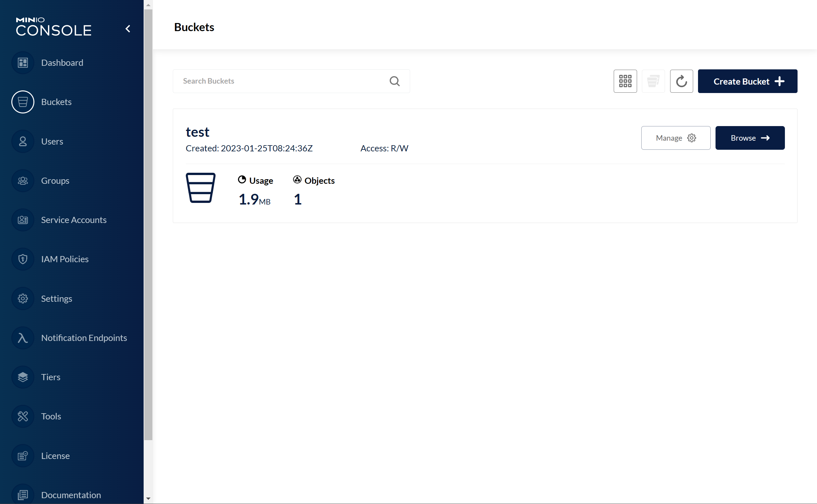Click the search magnifier icon
This screenshot has width=817, height=504.
[394, 81]
